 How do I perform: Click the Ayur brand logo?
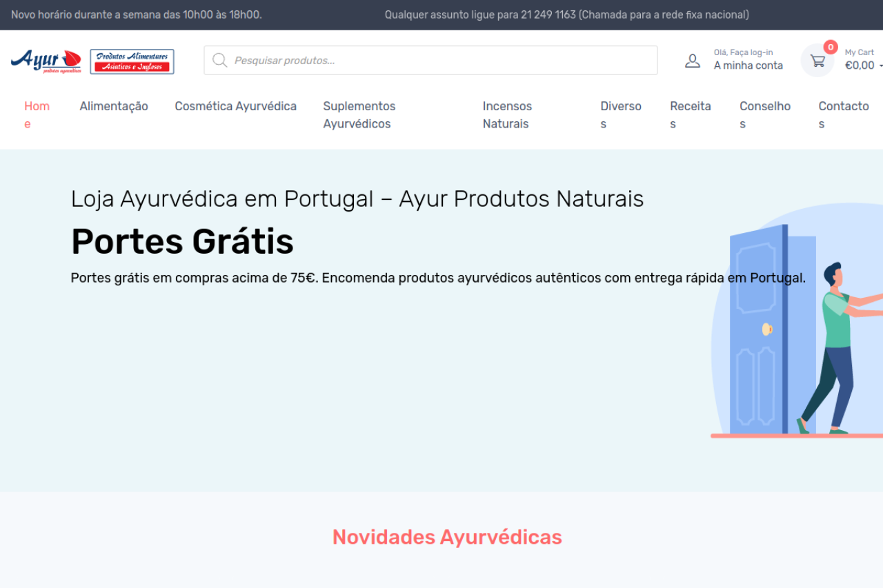[46, 61]
